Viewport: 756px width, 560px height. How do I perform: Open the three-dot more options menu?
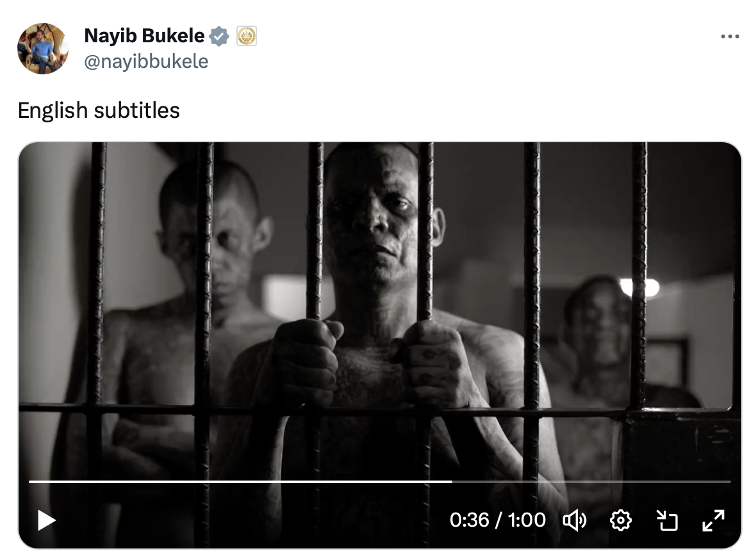pos(730,36)
